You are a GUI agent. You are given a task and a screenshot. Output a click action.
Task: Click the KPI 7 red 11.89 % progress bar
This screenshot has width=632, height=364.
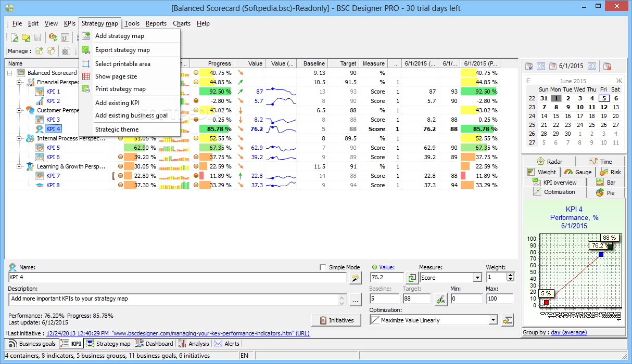(x=201, y=176)
